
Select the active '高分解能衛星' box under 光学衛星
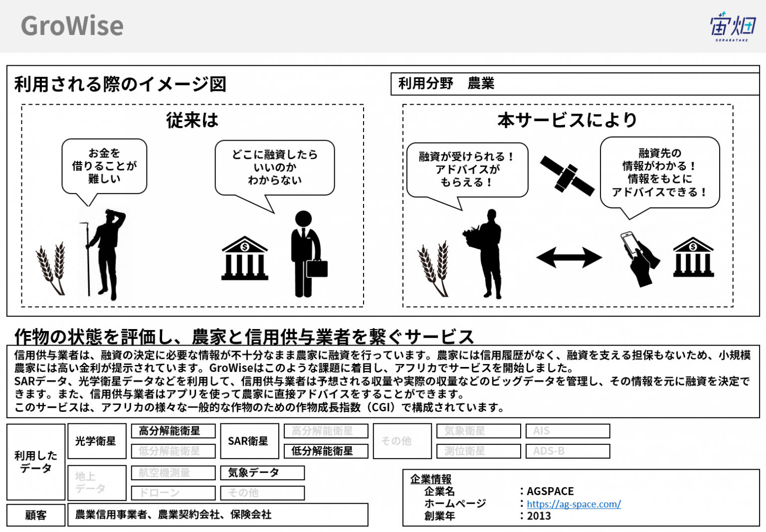[x=174, y=431]
